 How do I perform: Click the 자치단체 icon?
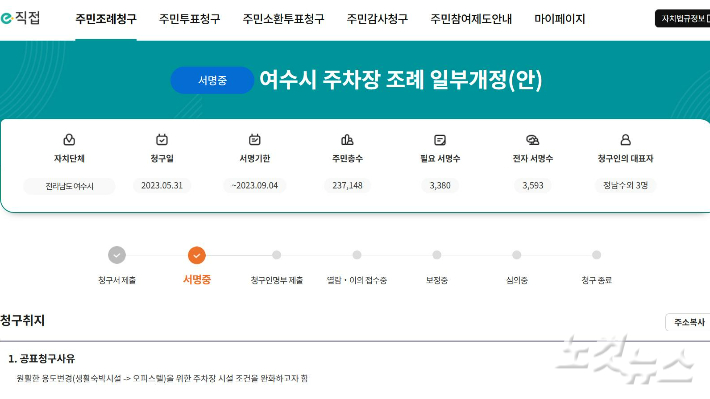(69, 139)
